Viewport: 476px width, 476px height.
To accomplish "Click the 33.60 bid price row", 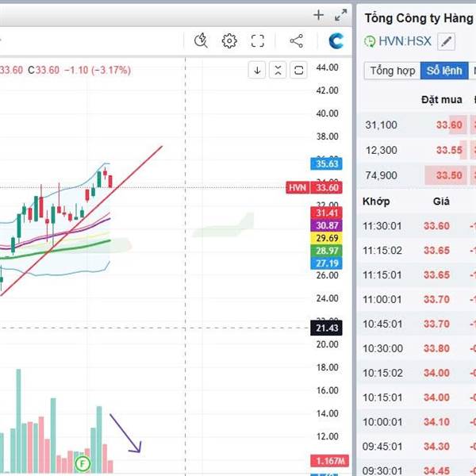I will [416, 125].
